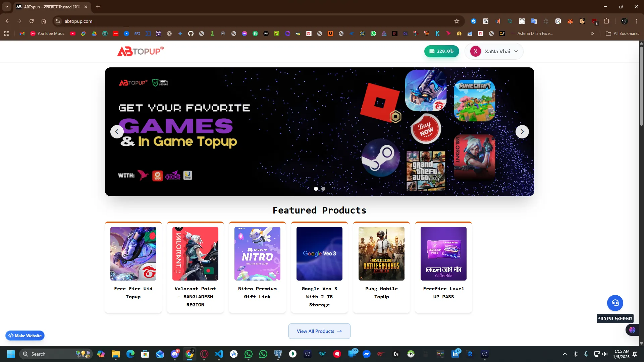The image size is (644, 362).
Task: Open pgAdmin from the taskbar
Action: 278,354
